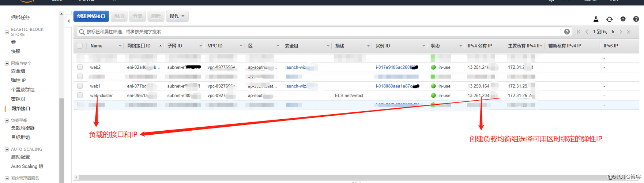The image size is (644, 183).
Task: Open 区 column dropdown arrow
Action: 278,46
